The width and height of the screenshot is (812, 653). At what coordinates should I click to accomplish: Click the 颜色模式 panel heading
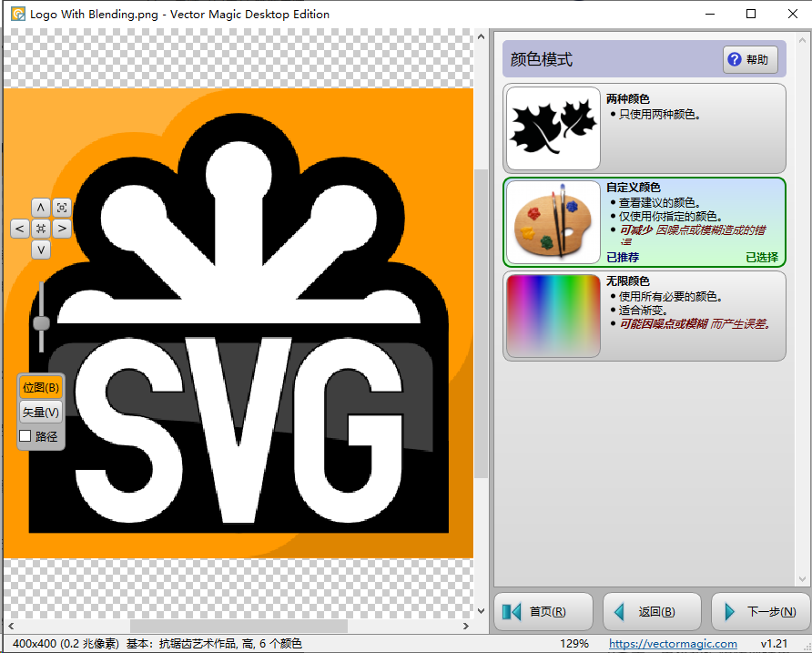[541, 59]
